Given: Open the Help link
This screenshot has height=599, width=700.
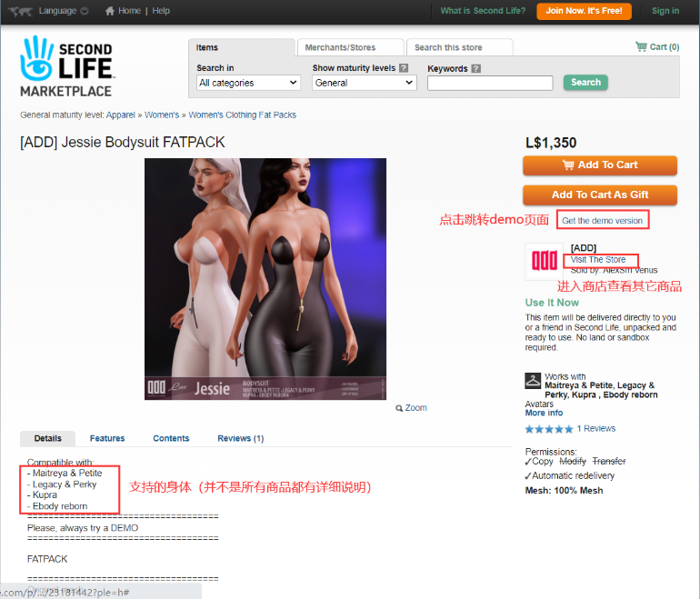Looking at the screenshot, I should (x=161, y=11).
